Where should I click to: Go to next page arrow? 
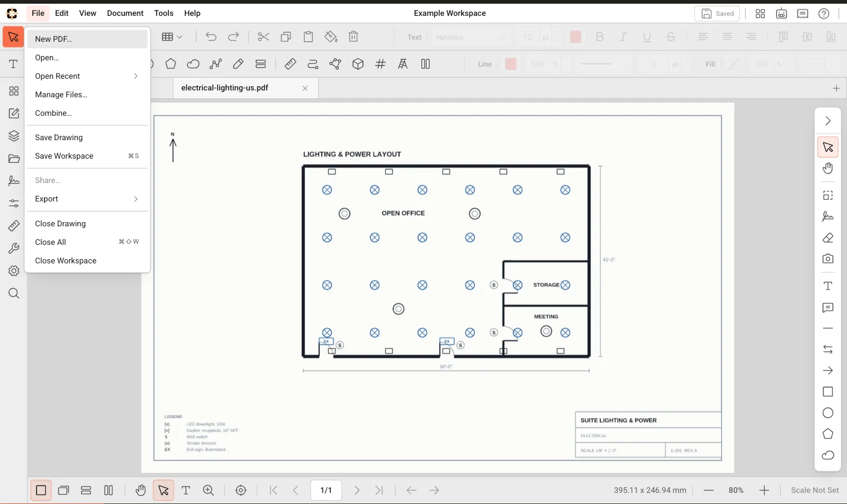(x=357, y=490)
